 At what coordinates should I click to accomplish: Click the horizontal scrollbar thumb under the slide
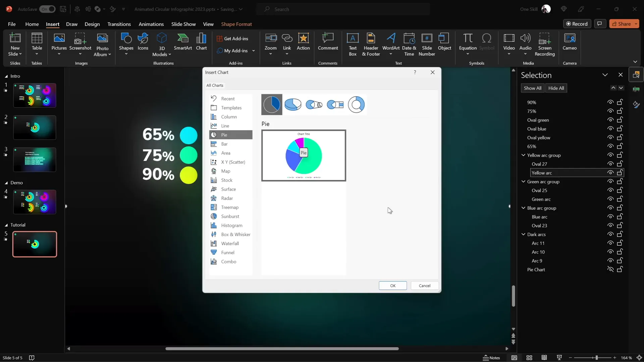pyautogui.click(x=282, y=349)
